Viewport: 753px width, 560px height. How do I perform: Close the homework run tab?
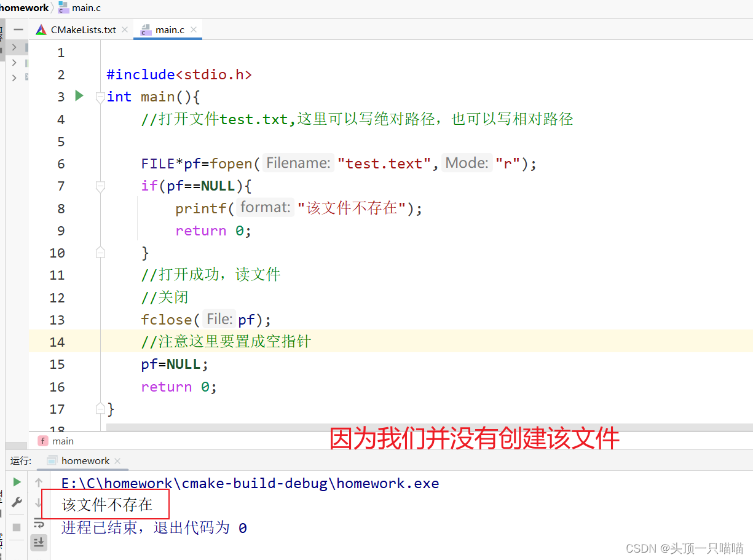117,460
